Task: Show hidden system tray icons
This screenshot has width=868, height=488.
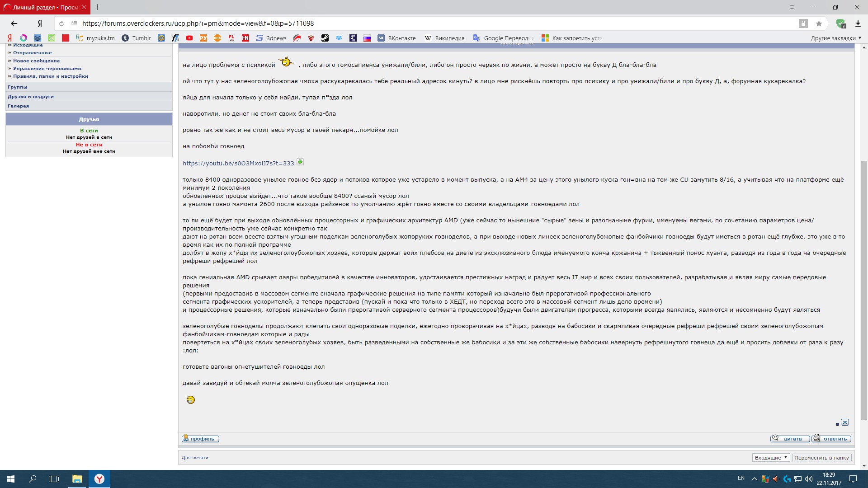Action: tap(754, 479)
